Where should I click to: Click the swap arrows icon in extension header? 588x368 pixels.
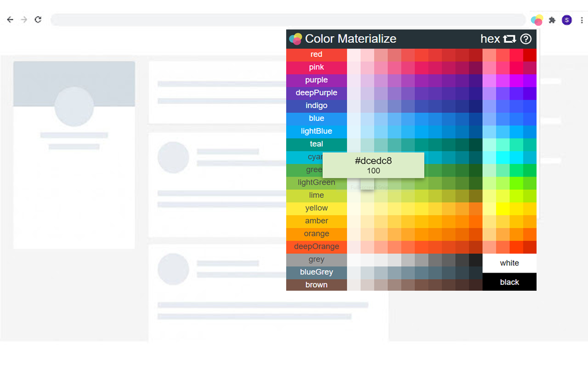pyautogui.click(x=510, y=39)
